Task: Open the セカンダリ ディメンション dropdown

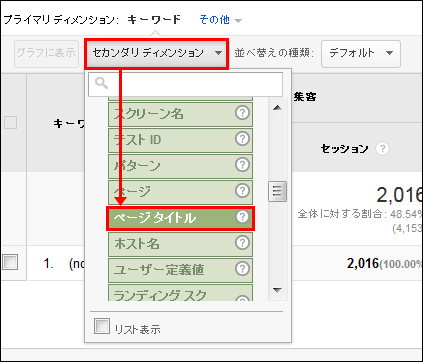Action: click(156, 53)
